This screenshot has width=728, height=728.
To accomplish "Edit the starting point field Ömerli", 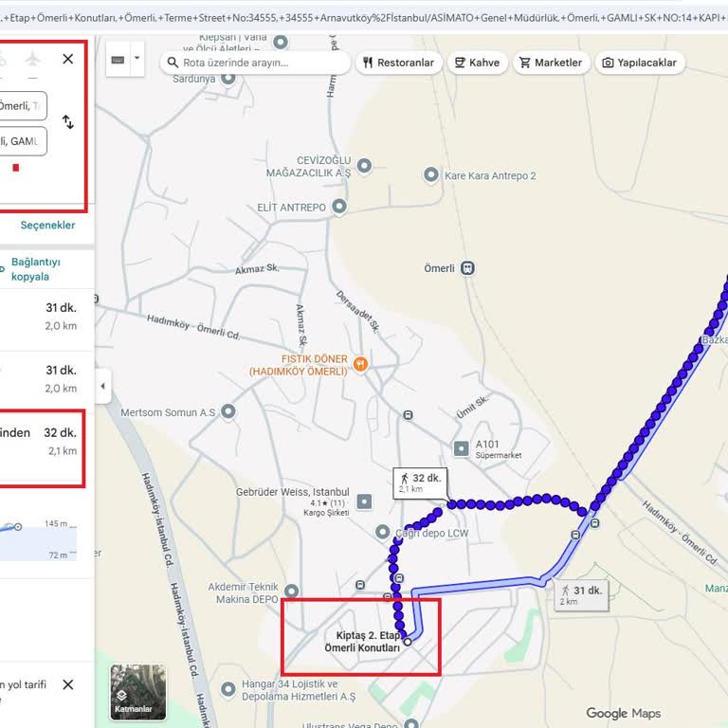I will (x=23, y=106).
